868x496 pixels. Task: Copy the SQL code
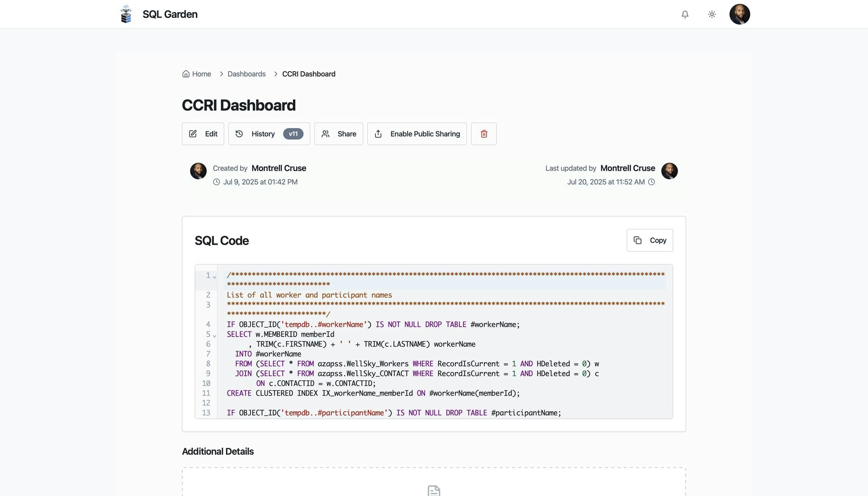point(650,240)
